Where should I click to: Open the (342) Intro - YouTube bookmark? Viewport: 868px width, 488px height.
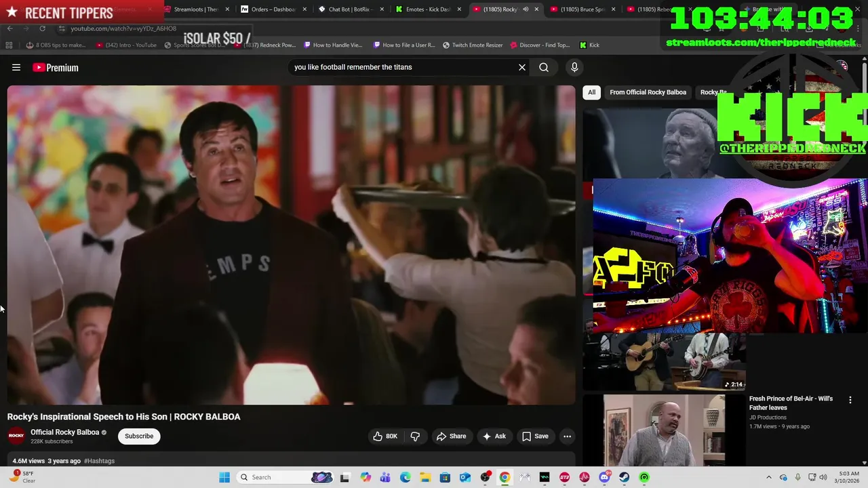click(126, 45)
